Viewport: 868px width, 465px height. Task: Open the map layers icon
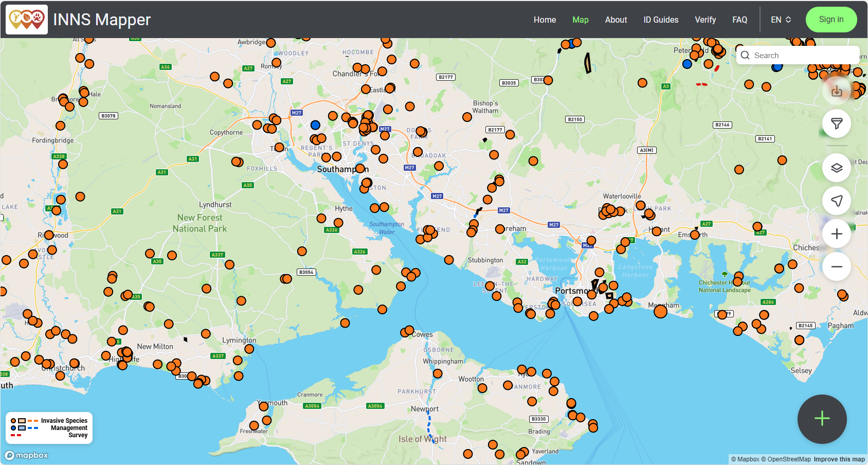pos(837,168)
